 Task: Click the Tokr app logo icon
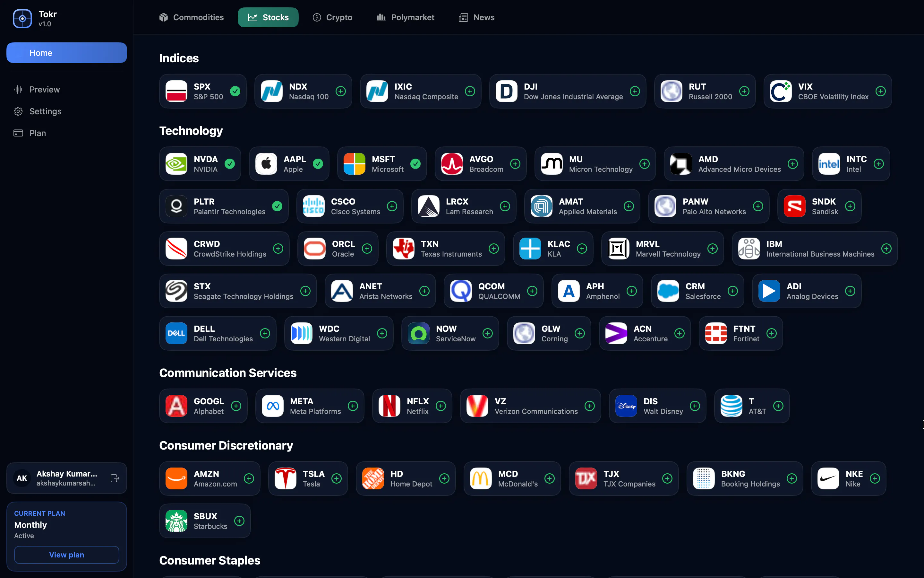[22, 18]
